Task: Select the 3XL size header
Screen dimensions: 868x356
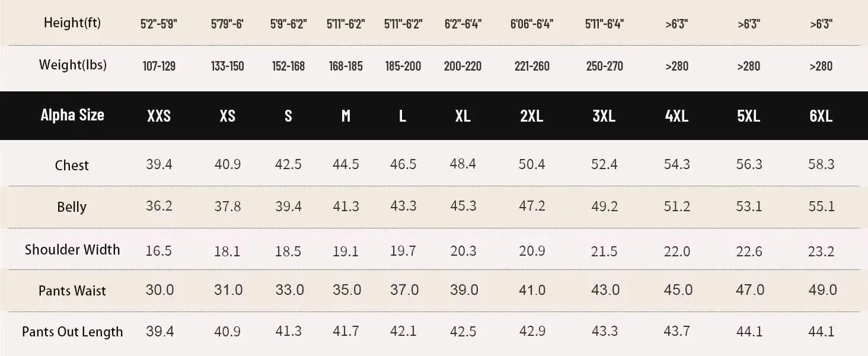Action: (x=604, y=116)
